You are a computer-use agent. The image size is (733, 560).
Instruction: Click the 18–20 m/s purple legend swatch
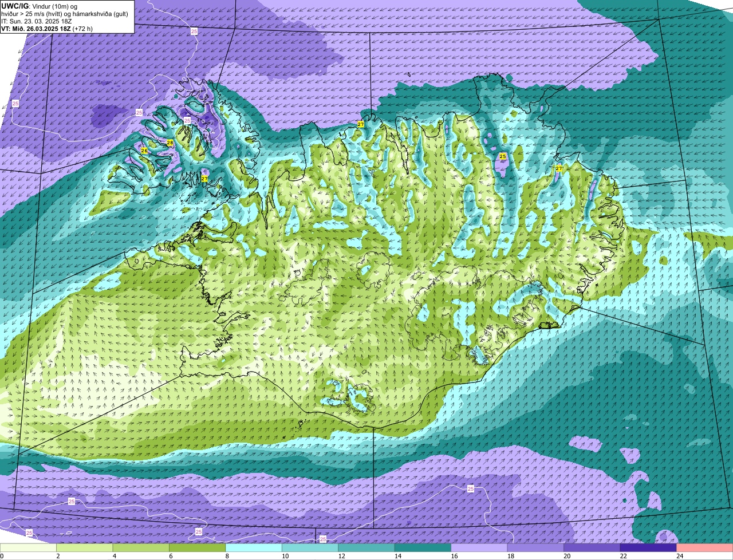(x=536, y=547)
